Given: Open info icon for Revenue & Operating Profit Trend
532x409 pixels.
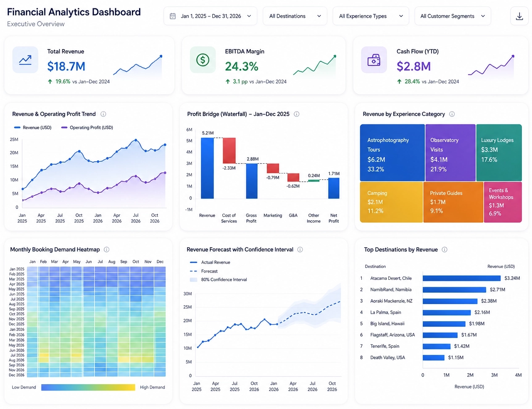Looking at the screenshot, I should pos(103,114).
